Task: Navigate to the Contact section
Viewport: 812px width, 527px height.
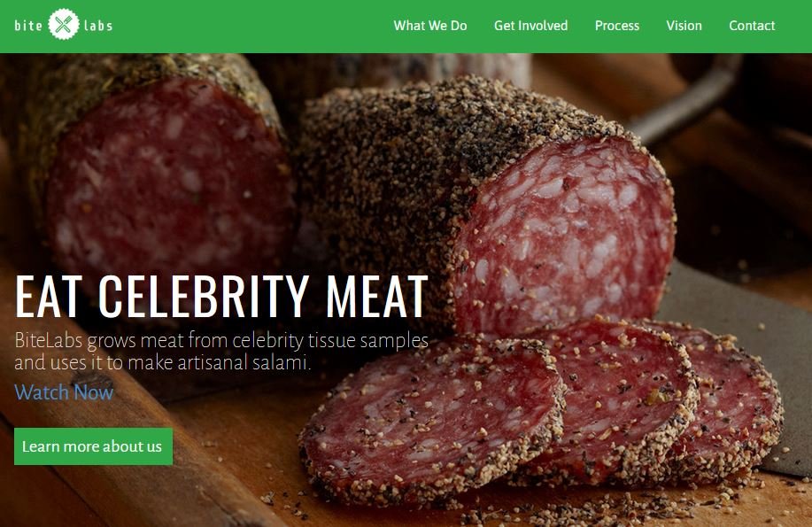Action: pos(752,26)
